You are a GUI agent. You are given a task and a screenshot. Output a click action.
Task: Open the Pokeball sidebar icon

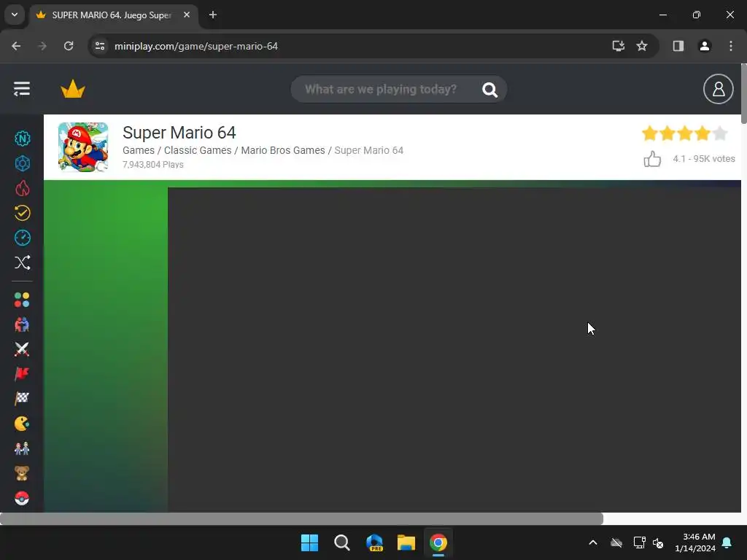pos(22,498)
